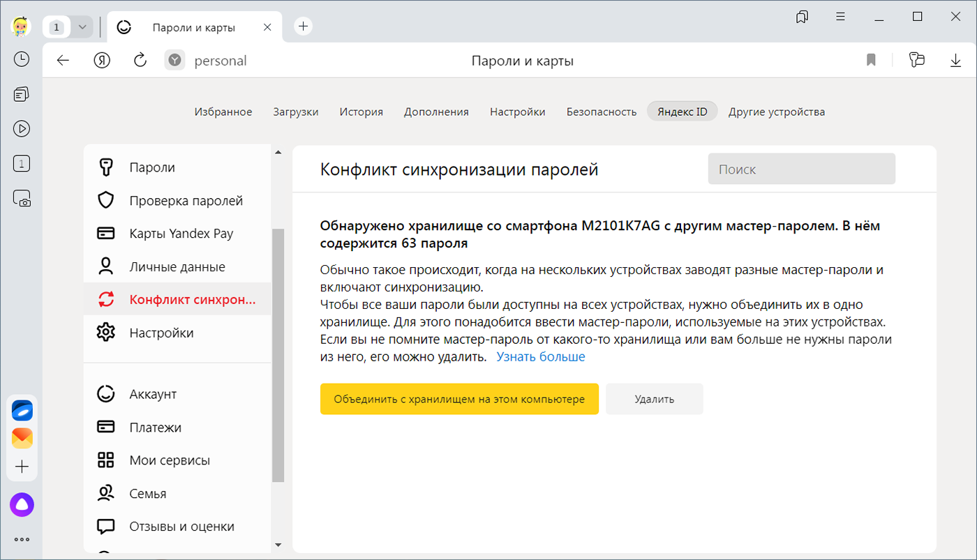Click Объединить с хранилищем на этом компьютере

[x=459, y=399]
